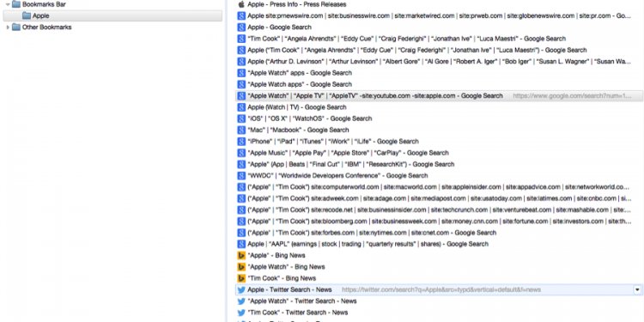This screenshot has width=644, height=322.
Task: Click Google icon of "WWDC" bookmark
Action: tap(241, 175)
